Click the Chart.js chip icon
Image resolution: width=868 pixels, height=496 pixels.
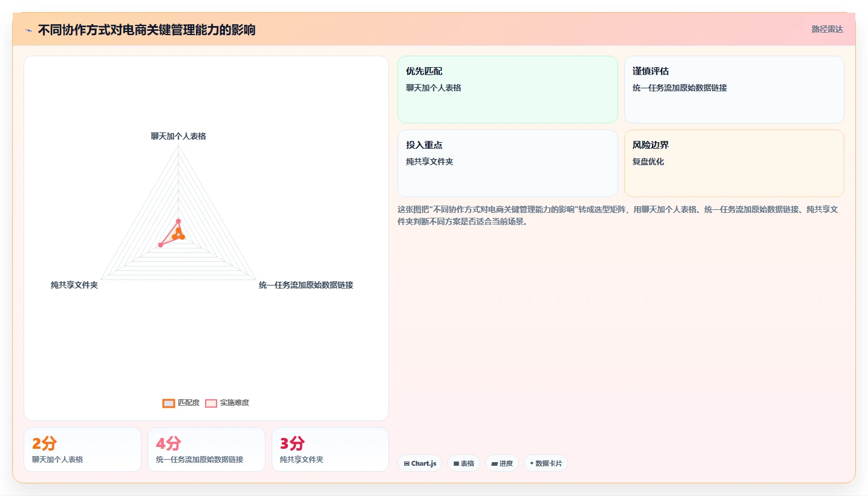pos(406,464)
